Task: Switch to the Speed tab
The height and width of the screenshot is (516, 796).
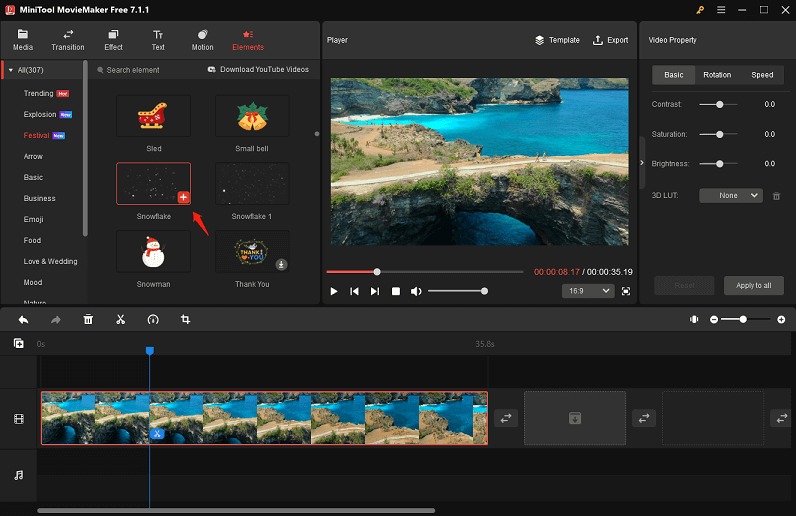Action: 762,75
